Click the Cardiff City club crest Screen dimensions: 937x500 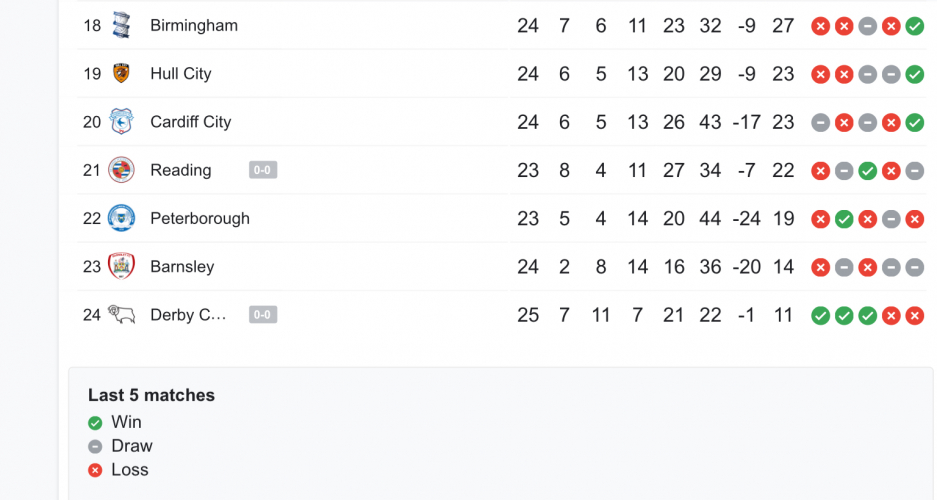click(122, 121)
